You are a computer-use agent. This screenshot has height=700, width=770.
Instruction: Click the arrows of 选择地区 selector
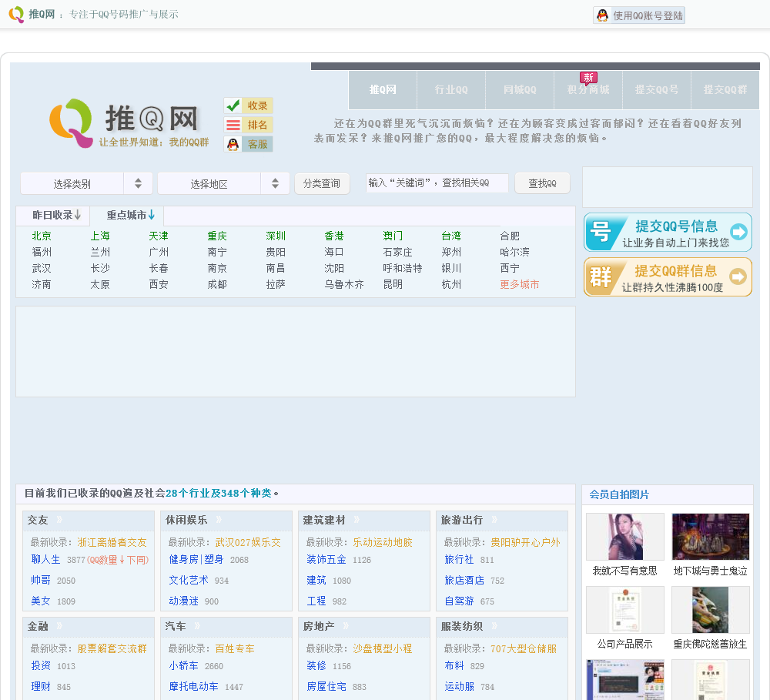coord(275,184)
